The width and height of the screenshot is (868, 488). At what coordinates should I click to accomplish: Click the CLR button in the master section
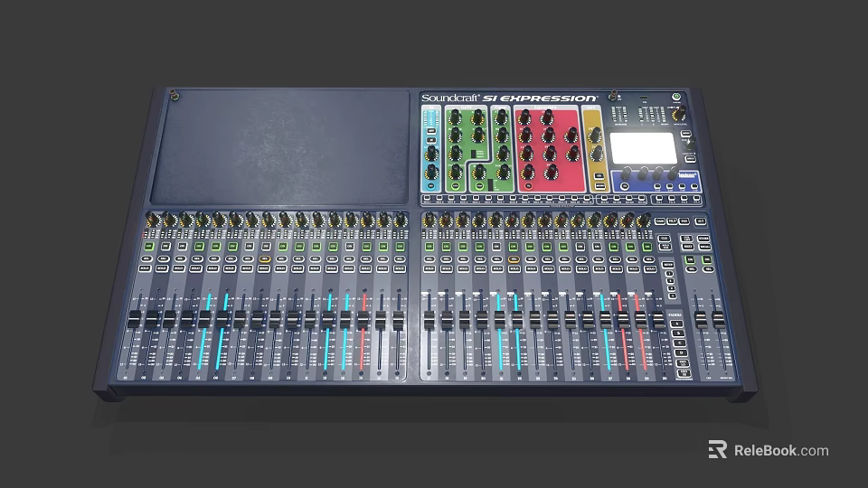tap(664, 239)
